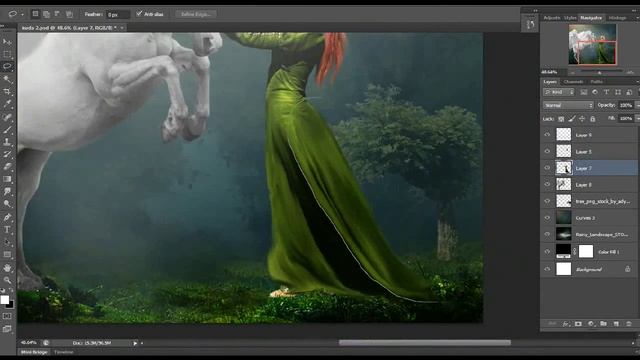
Task: Switch to the Histogram tab
Action: 617,18
